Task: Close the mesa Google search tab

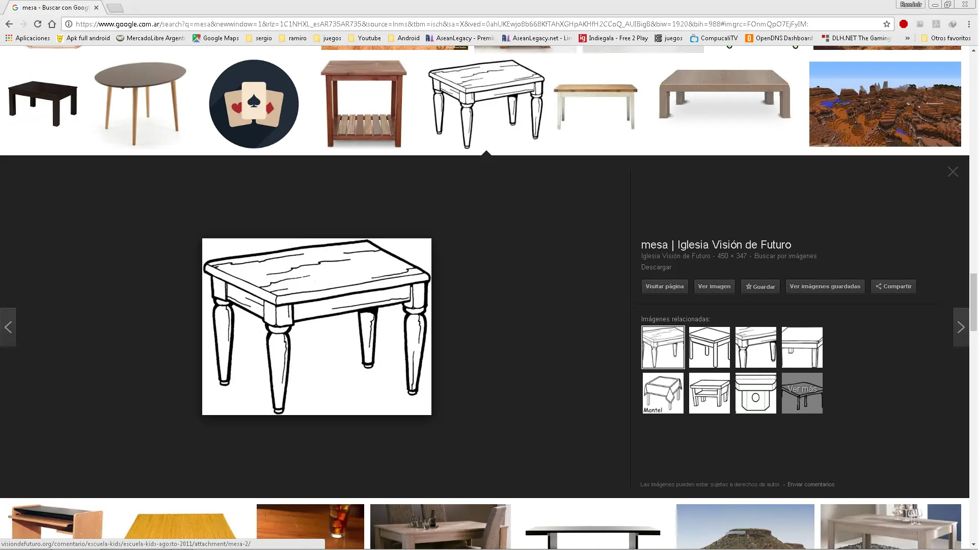Action: [x=96, y=8]
